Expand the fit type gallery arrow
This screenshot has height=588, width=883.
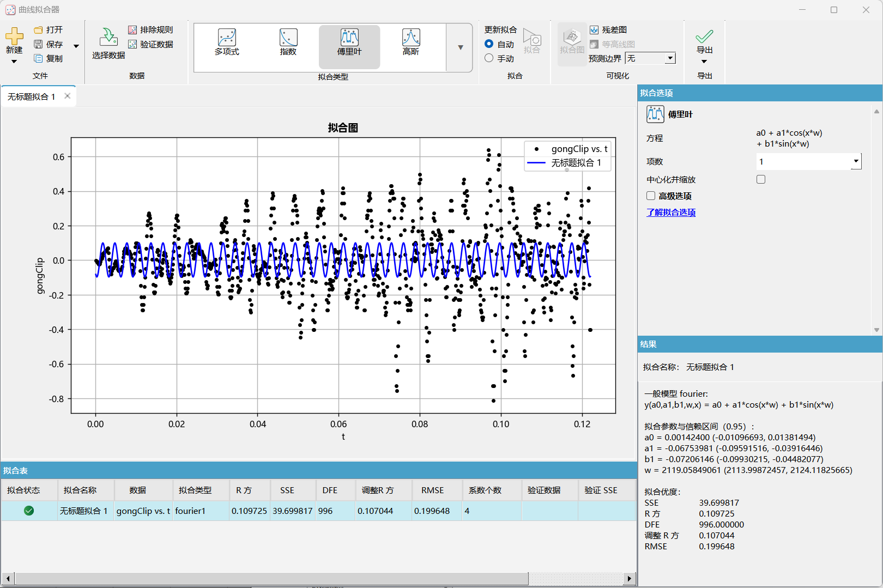tap(460, 47)
